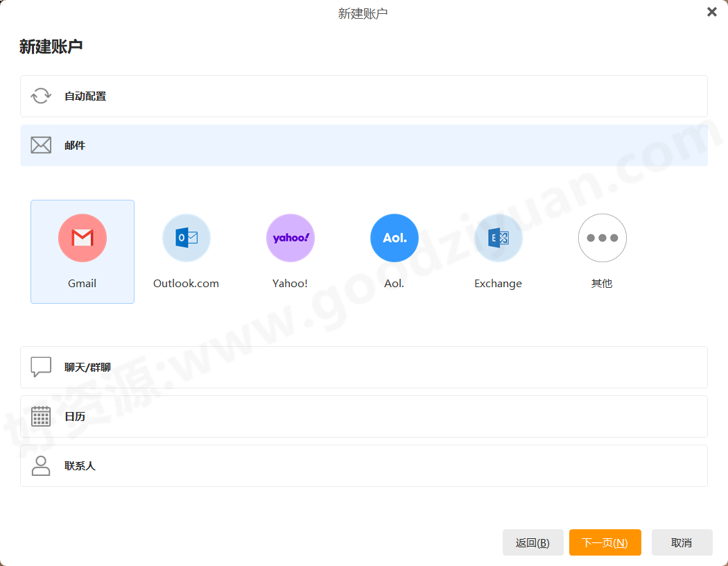Select the Gmail account icon
728x566 pixels.
click(x=83, y=238)
